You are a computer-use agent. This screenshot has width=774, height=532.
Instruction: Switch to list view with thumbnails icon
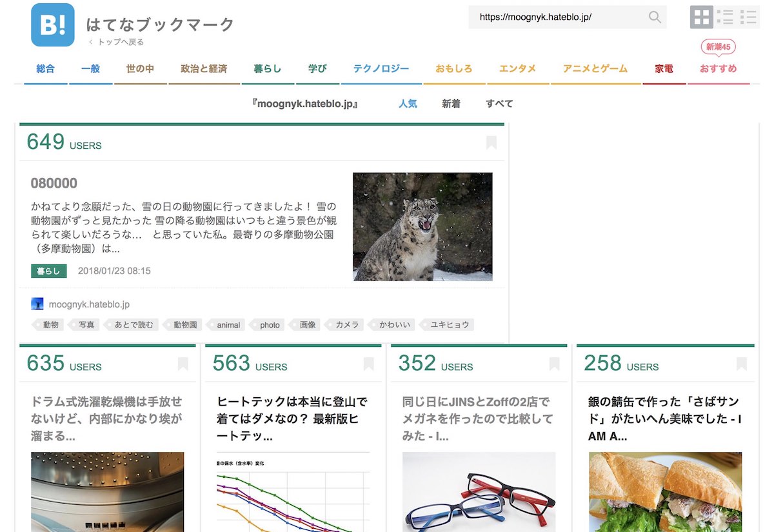coord(725,17)
